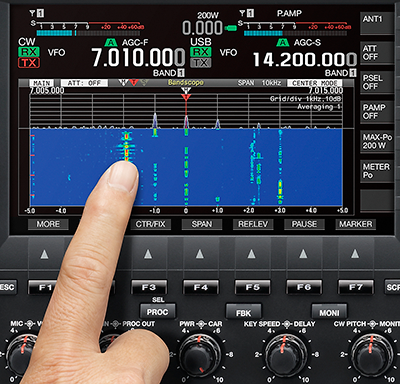Click the PWR/CAR knob

click(x=200, y=355)
